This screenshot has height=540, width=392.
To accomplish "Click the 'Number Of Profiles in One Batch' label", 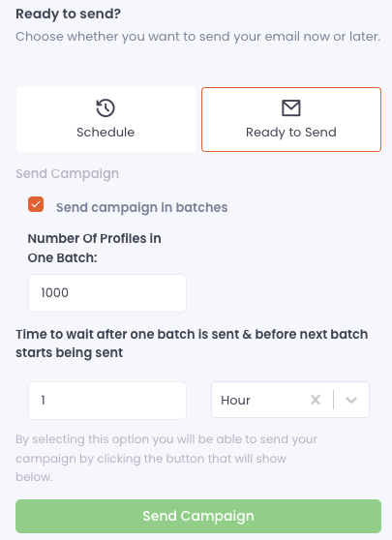I will (x=94, y=248).
